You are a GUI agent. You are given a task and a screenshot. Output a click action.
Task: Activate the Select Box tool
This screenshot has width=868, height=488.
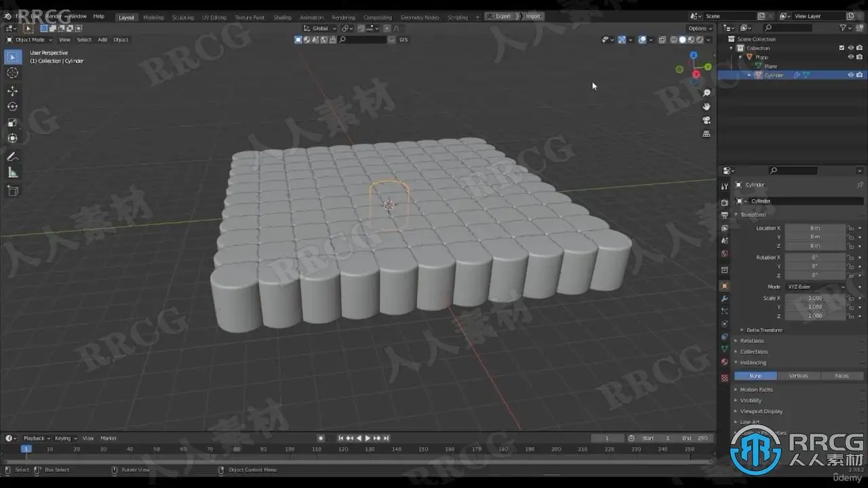[x=12, y=57]
